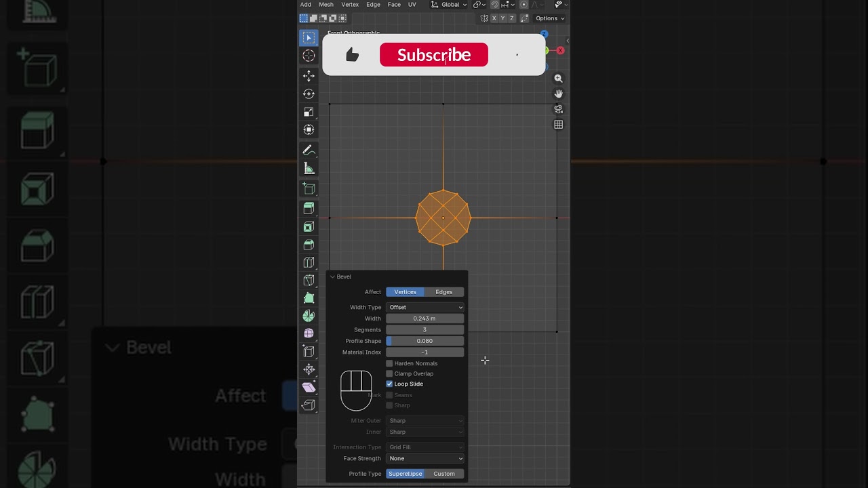Collapse the Bevel operator panel

[x=332, y=277]
